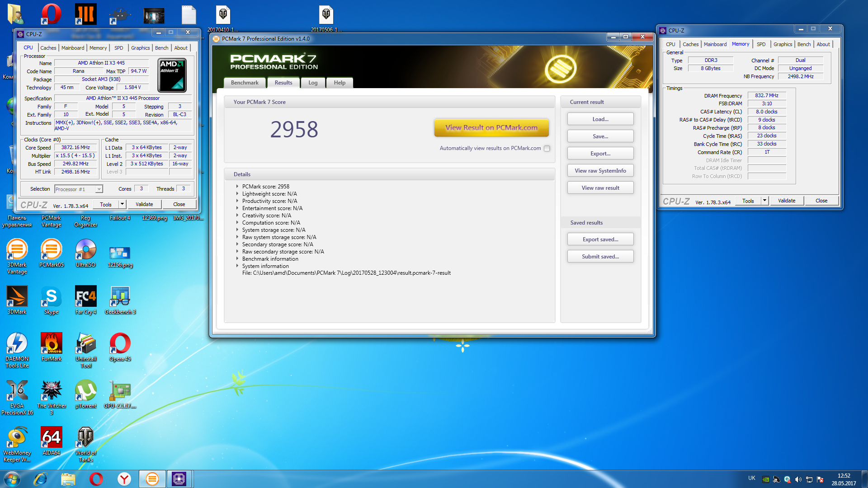Open Yandex browser from the taskbar
This screenshot has width=868, height=488.
[x=124, y=479]
